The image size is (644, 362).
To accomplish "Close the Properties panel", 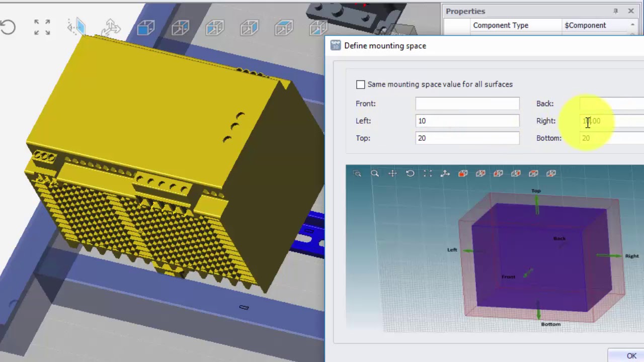I will pos(631,11).
